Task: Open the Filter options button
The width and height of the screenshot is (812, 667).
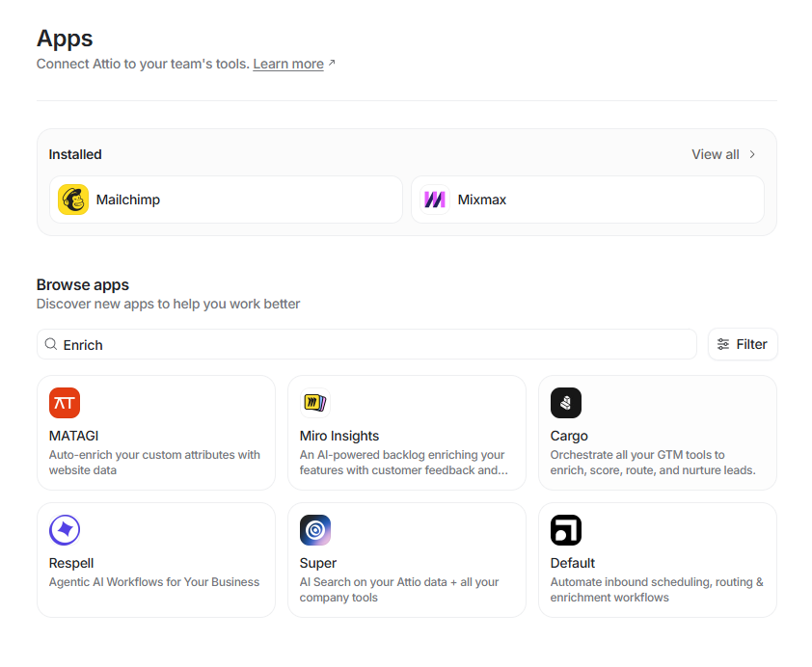Action: pos(742,344)
